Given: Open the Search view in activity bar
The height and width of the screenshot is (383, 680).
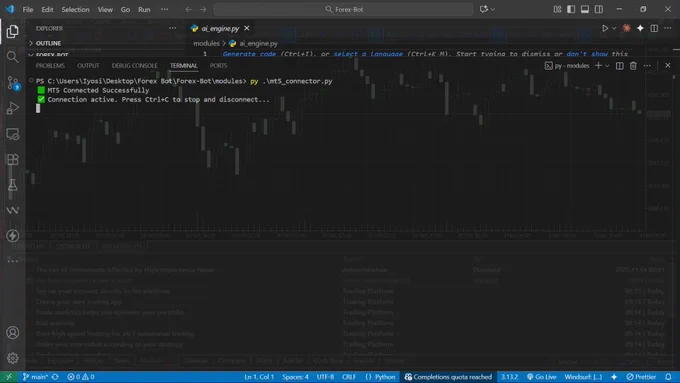Looking at the screenshot, I should (x=13, y=57).
